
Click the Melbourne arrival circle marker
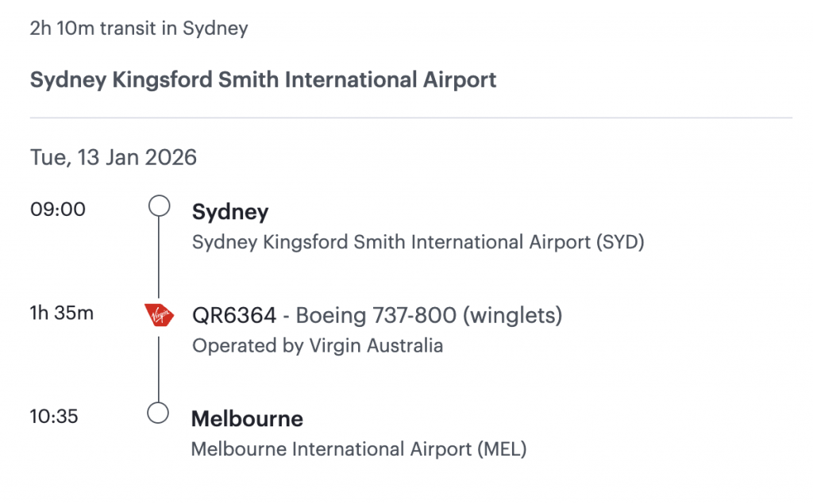[x=160, y=413]
